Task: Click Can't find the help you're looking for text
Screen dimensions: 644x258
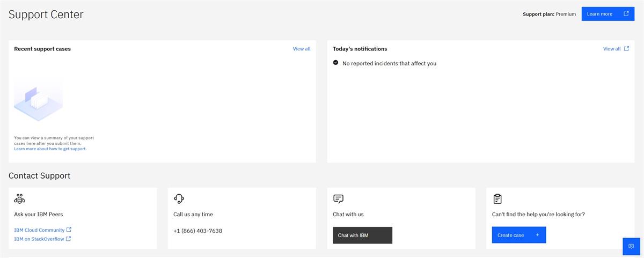Action: coord(538,215)
